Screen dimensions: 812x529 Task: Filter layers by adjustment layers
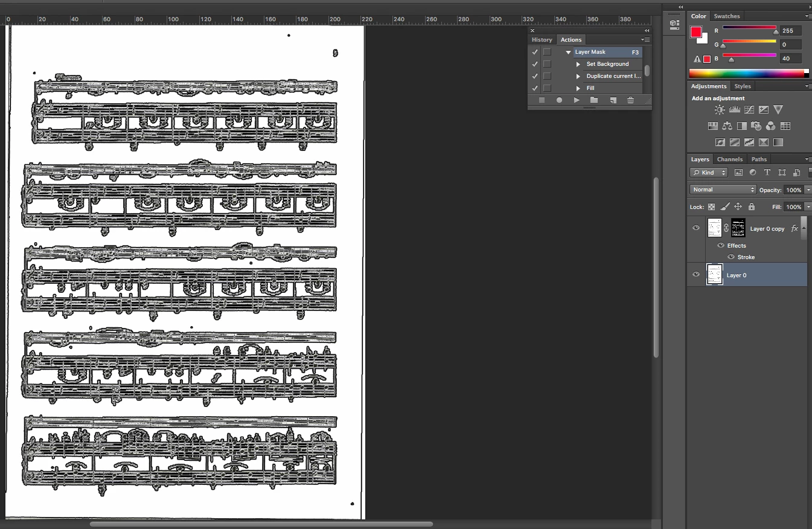coord(753,173)
